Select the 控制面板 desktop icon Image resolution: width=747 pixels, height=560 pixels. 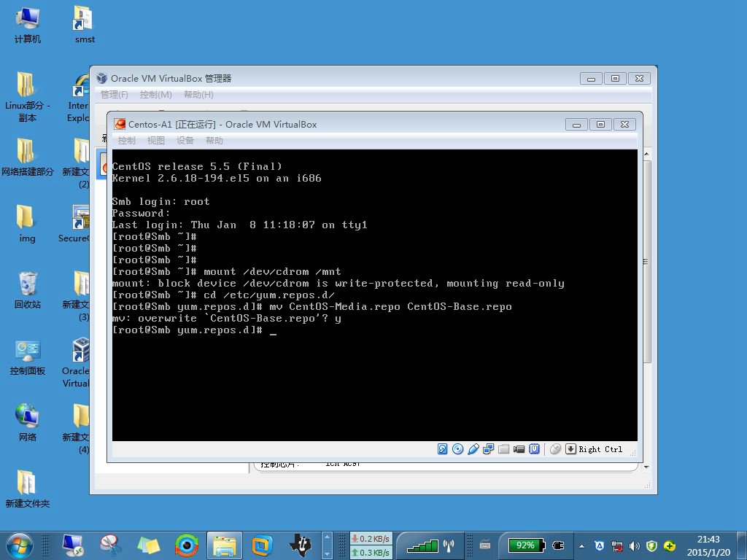coord(27,357)
